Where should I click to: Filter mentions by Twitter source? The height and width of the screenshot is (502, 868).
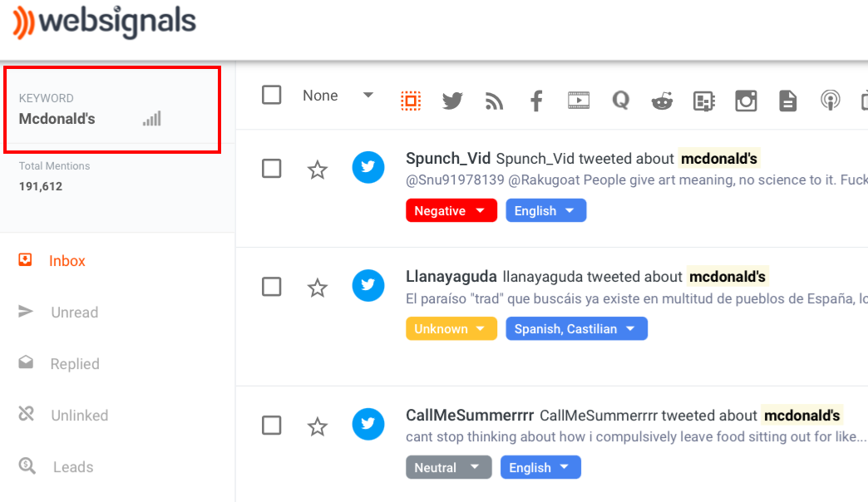coord(452,101)
